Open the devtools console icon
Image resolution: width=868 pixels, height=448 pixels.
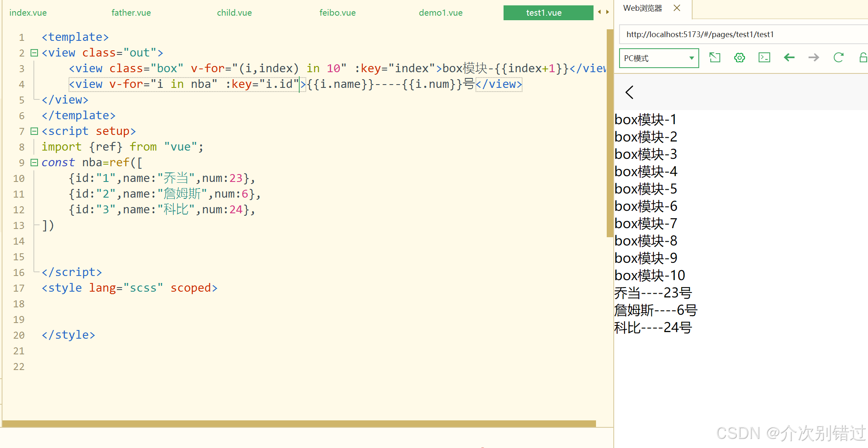(x=764, y=58)
